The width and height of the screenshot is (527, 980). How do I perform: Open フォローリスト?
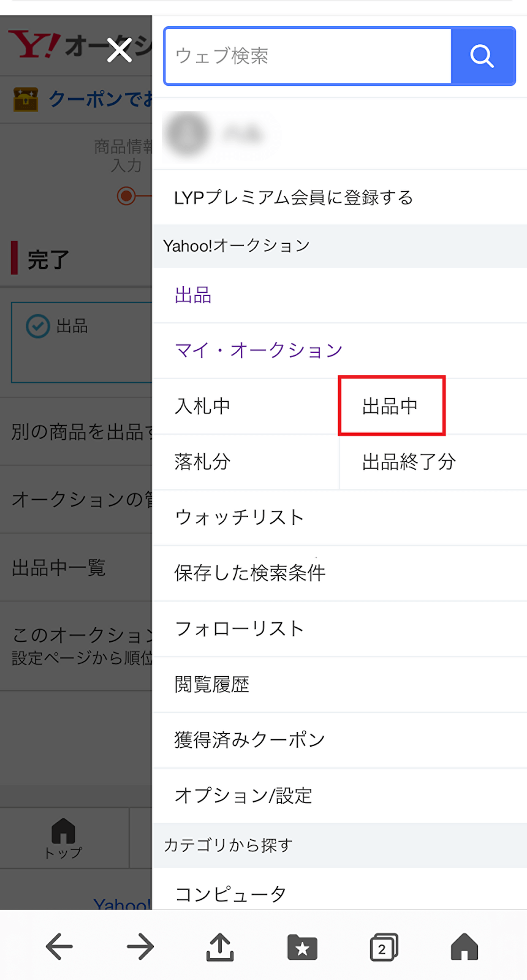(339, 629)
